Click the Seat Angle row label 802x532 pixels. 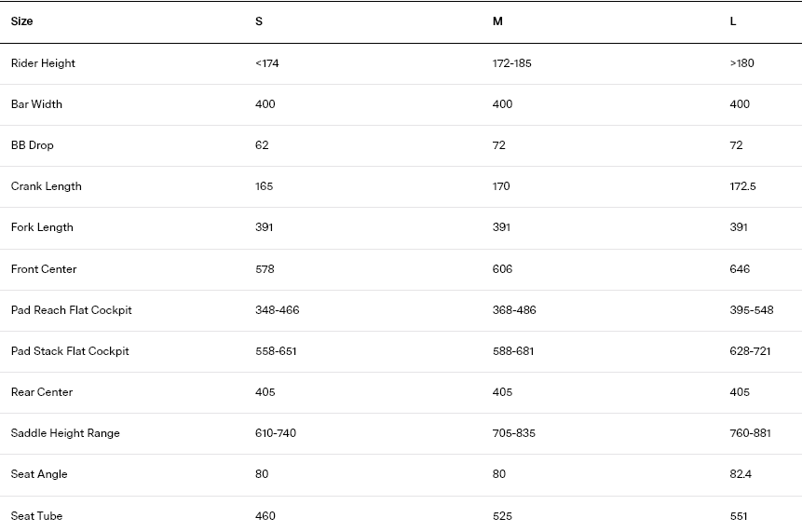click(39, 473)
